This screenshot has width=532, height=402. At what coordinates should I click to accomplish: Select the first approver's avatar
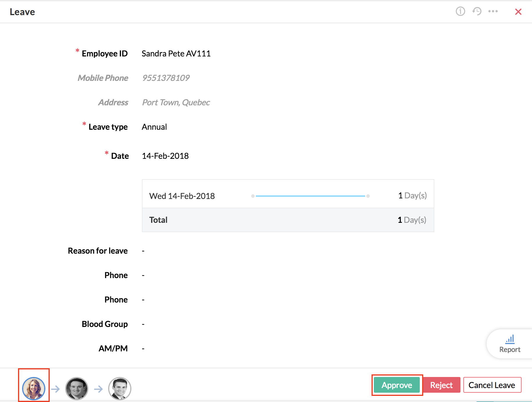34,388
